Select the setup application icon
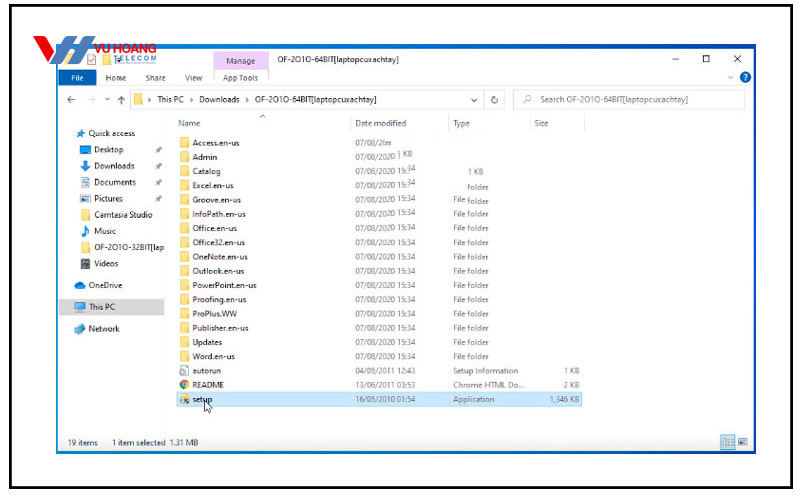Screen dimensions: 800x500 (184, 399)
